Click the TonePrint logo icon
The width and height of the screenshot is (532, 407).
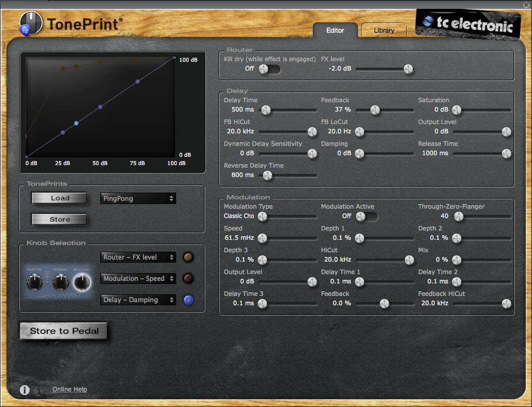[x=31, y=24]
